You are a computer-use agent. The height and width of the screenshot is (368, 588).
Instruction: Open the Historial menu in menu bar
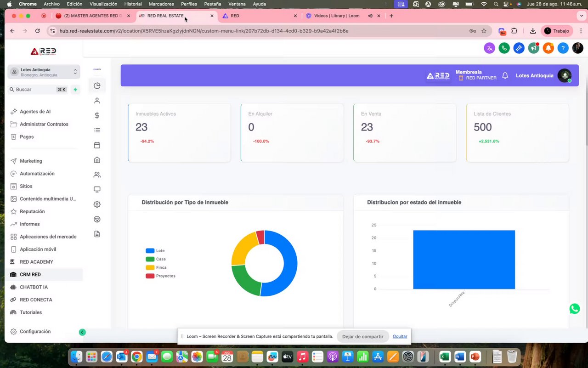click(133, 4)
